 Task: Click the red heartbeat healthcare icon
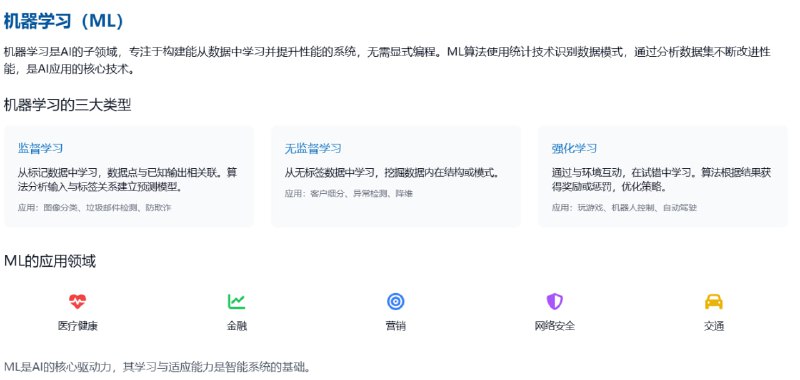(78, 301)
